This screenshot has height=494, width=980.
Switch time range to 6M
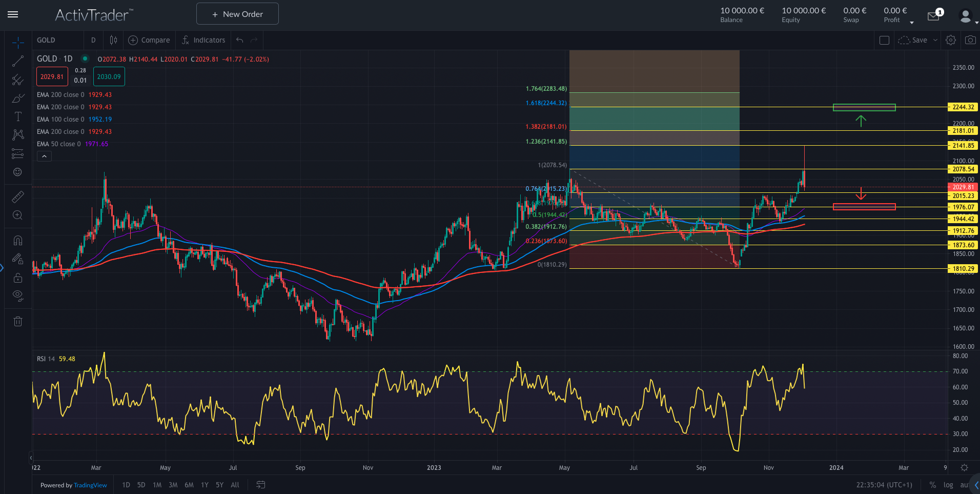click(189, 485)
